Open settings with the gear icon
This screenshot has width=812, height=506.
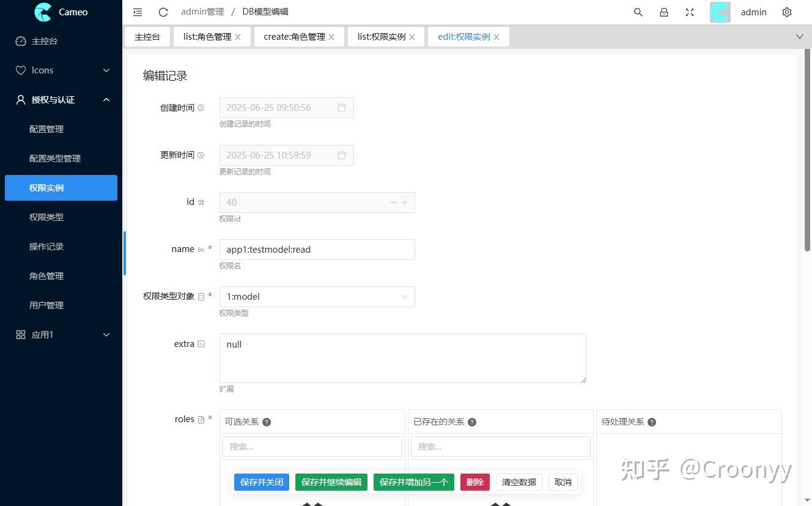[787, 12]
